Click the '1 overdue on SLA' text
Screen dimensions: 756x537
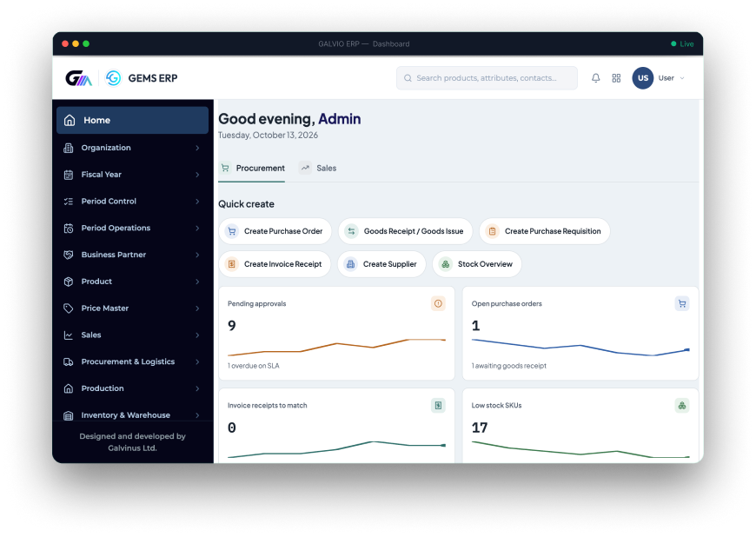pyautogui.click(x=254, y=366)
